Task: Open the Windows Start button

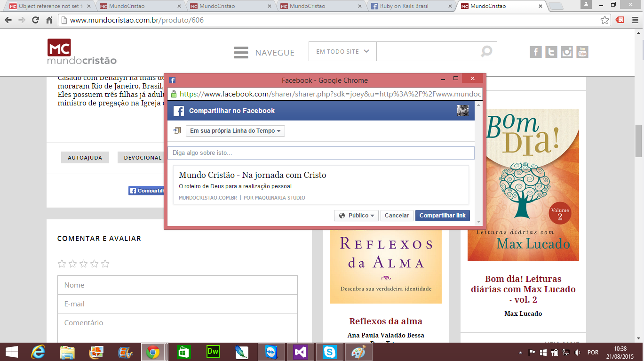Action: pyautogui.click(x=12, y=352)
